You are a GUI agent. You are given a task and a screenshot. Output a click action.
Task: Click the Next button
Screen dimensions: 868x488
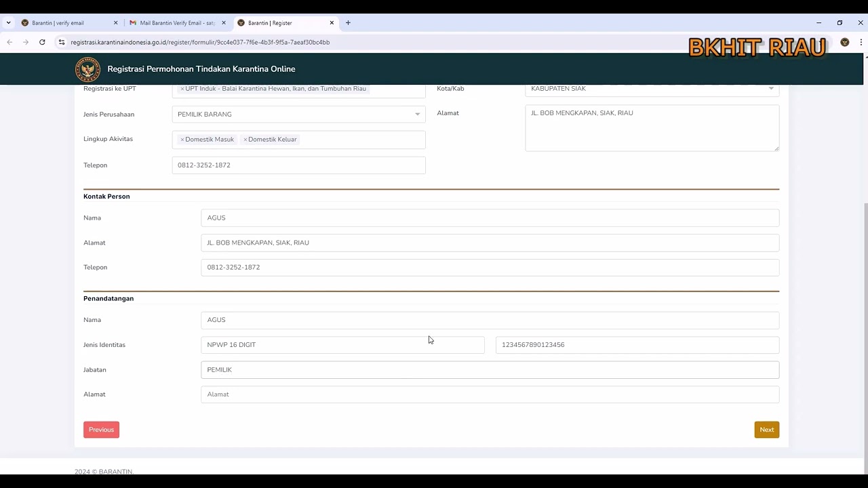[x=767, y=430]
